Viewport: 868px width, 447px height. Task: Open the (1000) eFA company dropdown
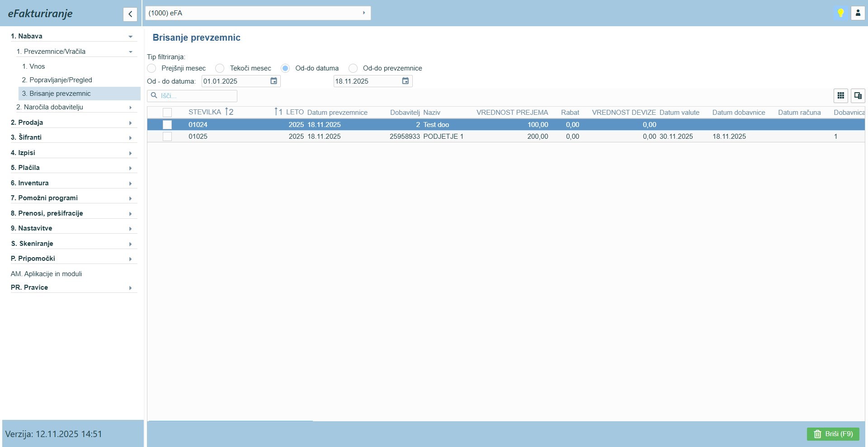(258, 13)
